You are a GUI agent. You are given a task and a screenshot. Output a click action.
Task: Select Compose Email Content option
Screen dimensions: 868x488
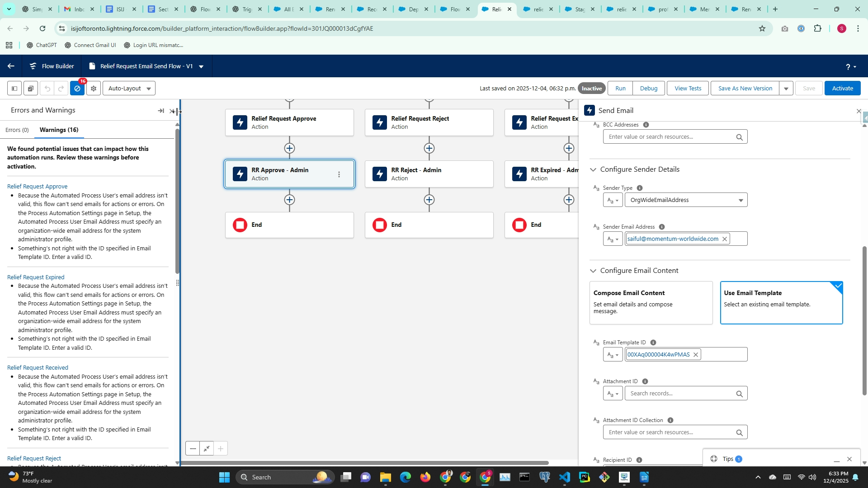click(651, 302)
